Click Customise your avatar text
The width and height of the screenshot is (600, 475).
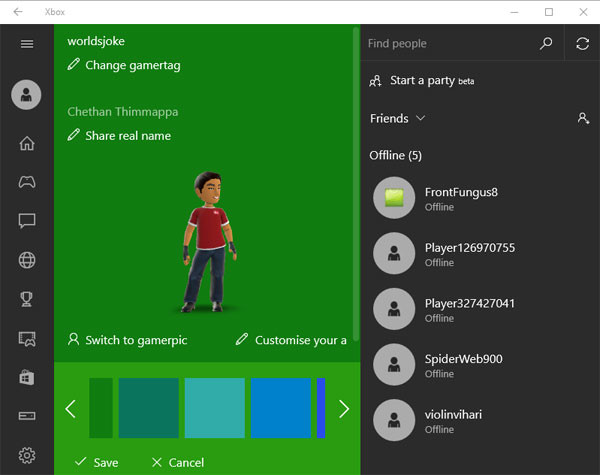tap(301, 340)
